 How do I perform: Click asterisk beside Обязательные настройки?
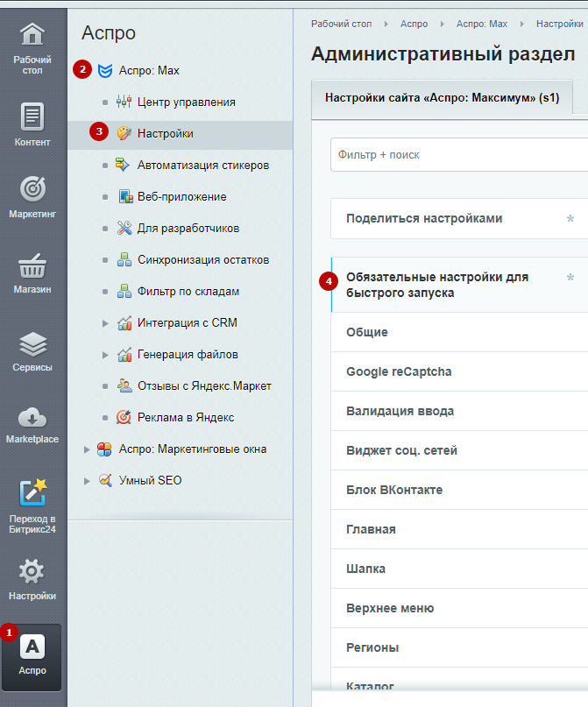[x=570, y=278]
